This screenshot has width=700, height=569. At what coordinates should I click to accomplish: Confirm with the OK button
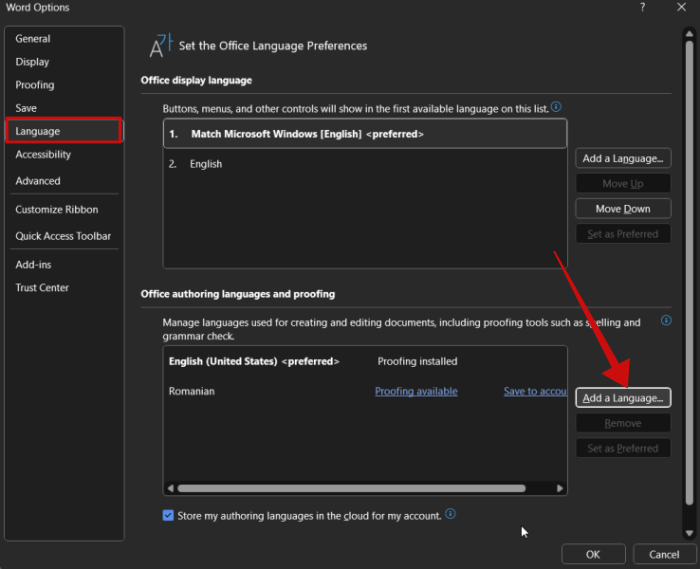593,555
